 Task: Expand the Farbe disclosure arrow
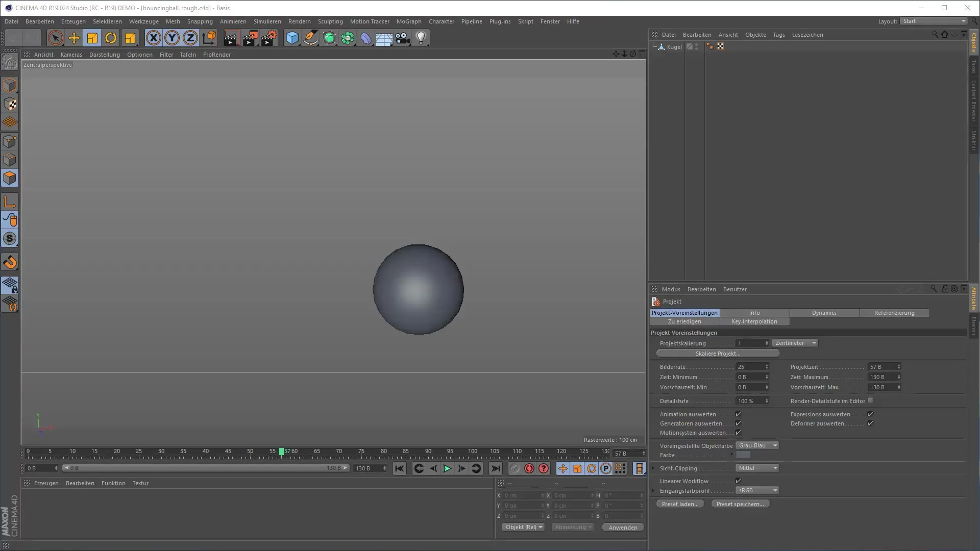pyautogui.click(x=731, y=454)
